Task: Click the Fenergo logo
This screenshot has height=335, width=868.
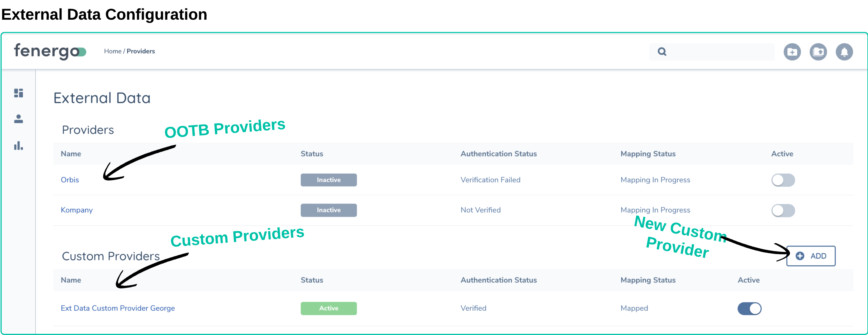Action: [x=50, y=51]
